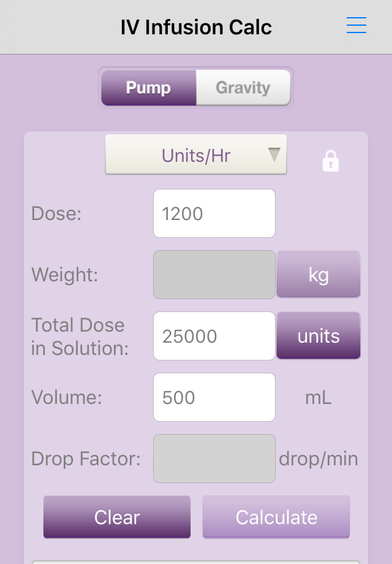Select the Total Dose field showing 25000
This screenshot has height=564, width=392.
click(x=214, y=336)
